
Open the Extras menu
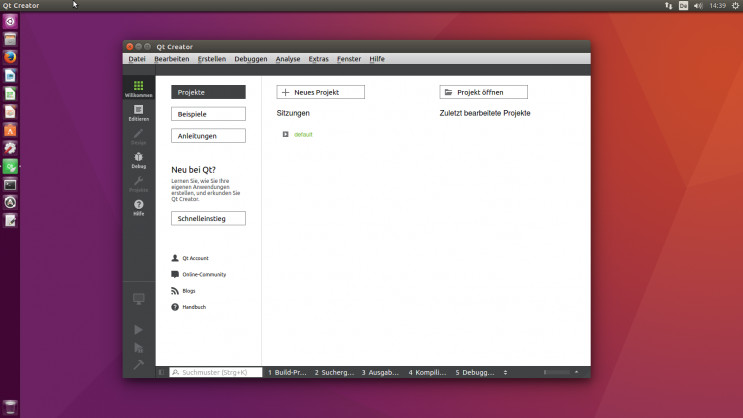pyautogui.click(x=318, y=59)
